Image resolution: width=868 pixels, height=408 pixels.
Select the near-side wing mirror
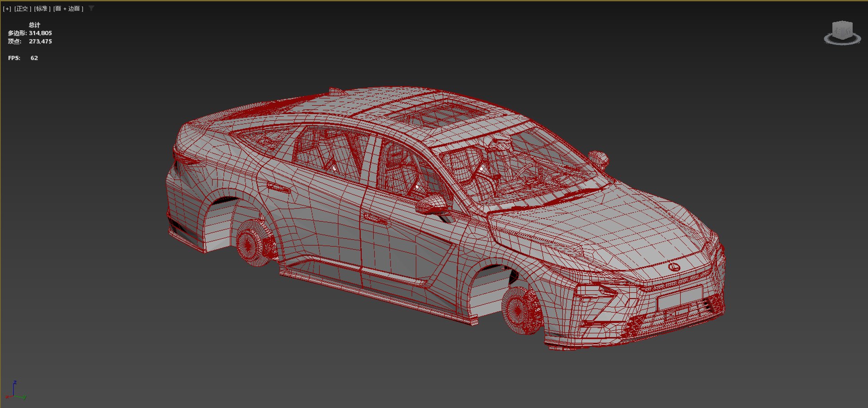[432, 204]
